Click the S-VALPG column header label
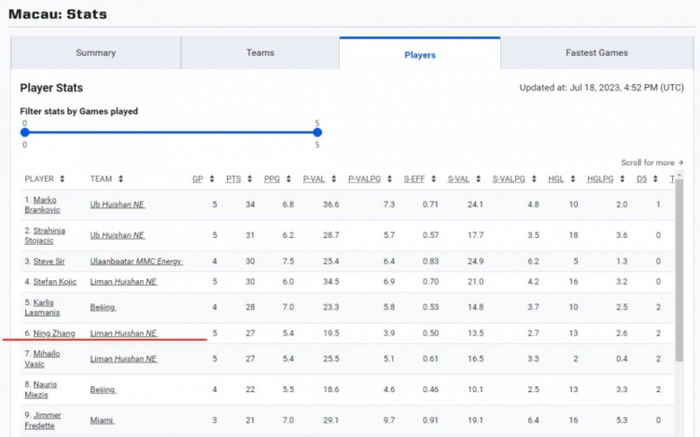The image size is (700, 437). click(x=509, y=179)
